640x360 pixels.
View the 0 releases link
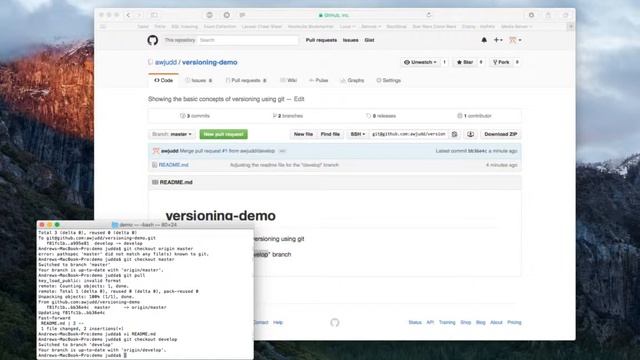381,116
